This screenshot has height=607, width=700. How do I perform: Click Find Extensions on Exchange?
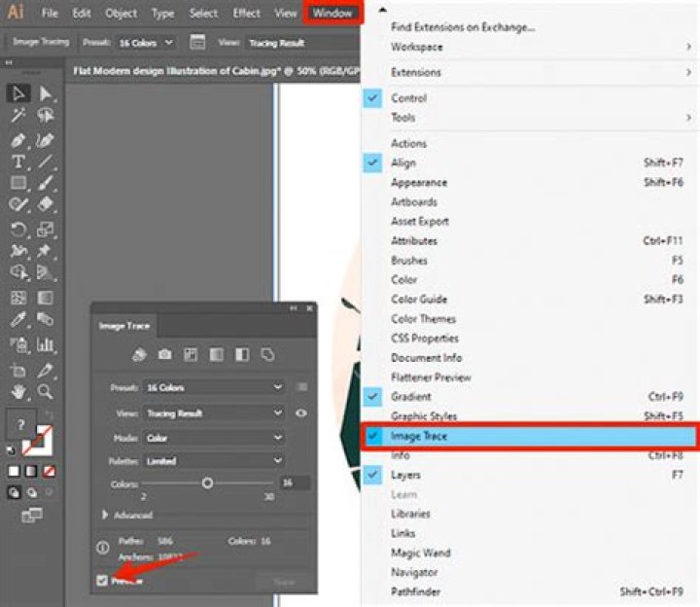point(463,27)
